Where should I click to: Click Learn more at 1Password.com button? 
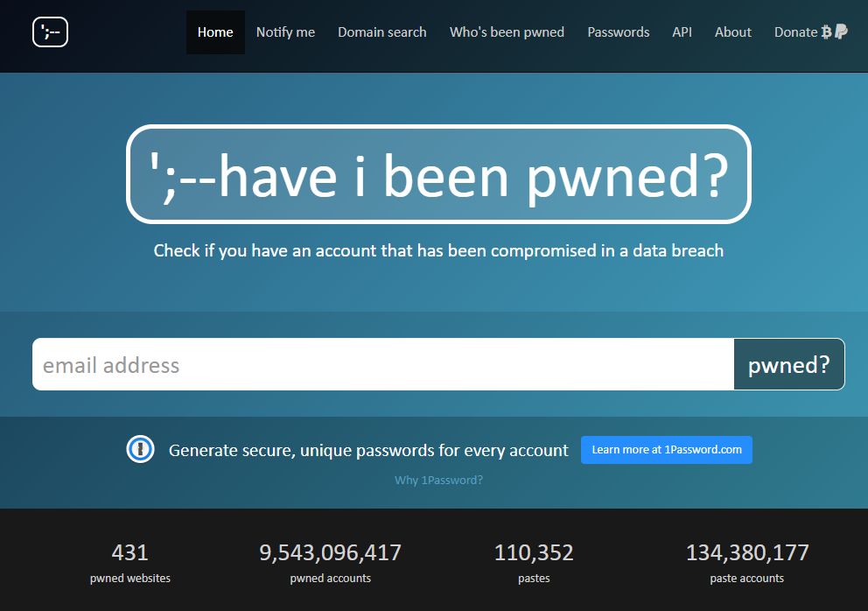click(667, 450)
